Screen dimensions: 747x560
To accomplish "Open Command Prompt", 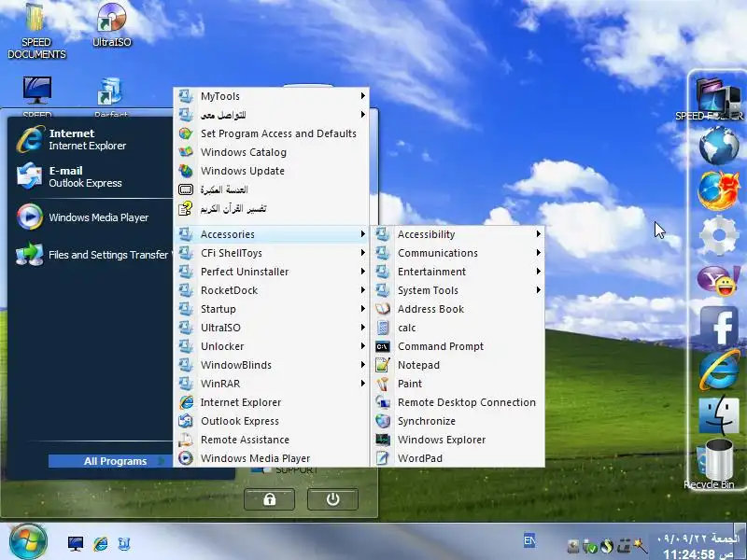I will pyautogui.click(x=458, y=346).
